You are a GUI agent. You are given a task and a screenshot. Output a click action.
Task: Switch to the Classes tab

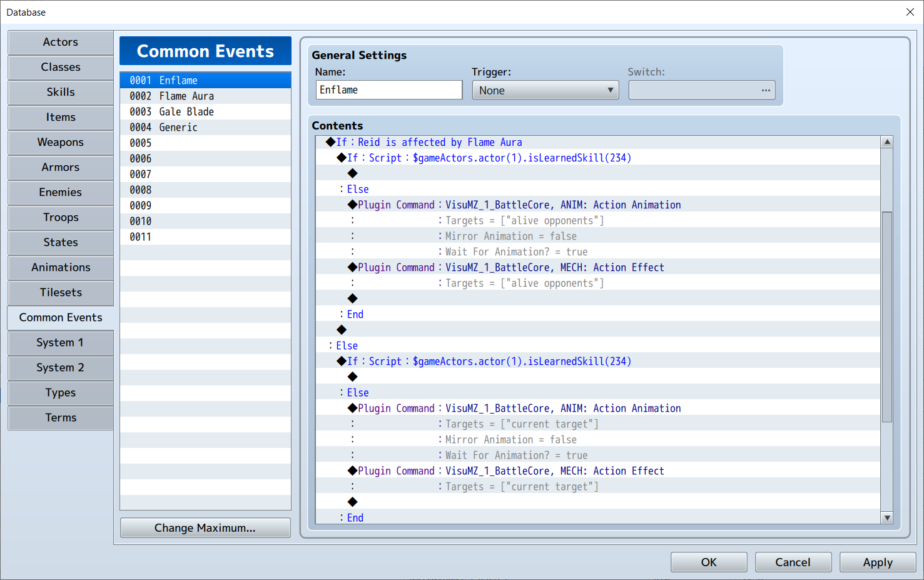pyautogui.click(x=61, y=68)
